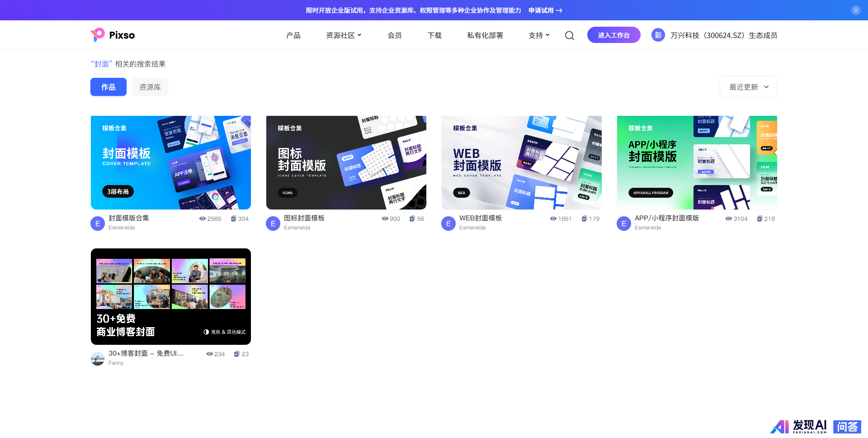Screen dimensions: 868x438
Task: Click the Pixso logo icon
Action: (98, 35)
